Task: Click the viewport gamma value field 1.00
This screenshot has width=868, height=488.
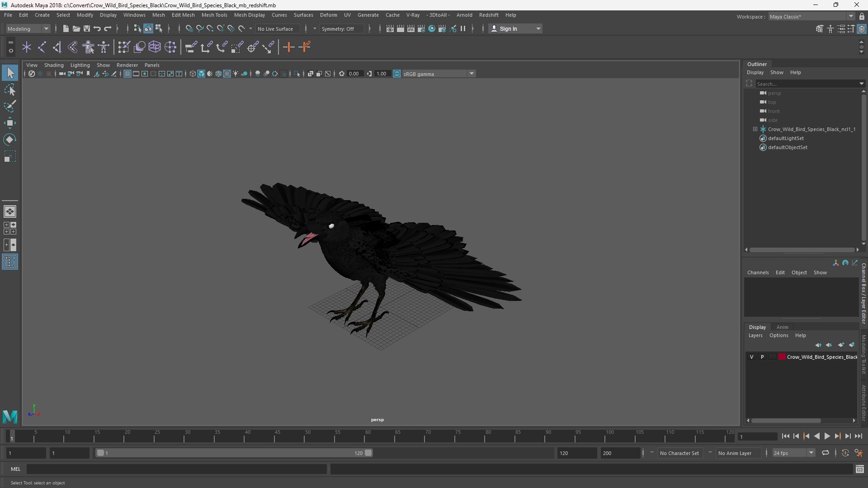Action: [382, 74]
